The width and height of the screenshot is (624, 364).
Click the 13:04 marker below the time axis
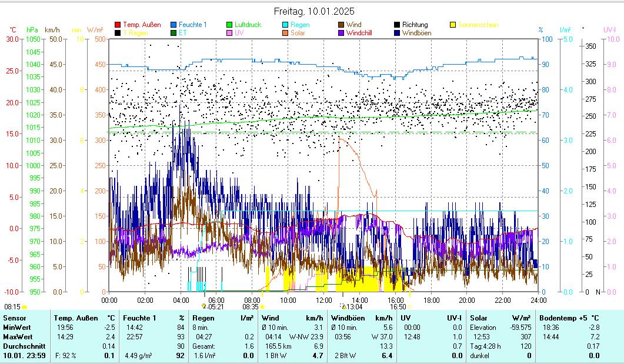click(352, 306)
